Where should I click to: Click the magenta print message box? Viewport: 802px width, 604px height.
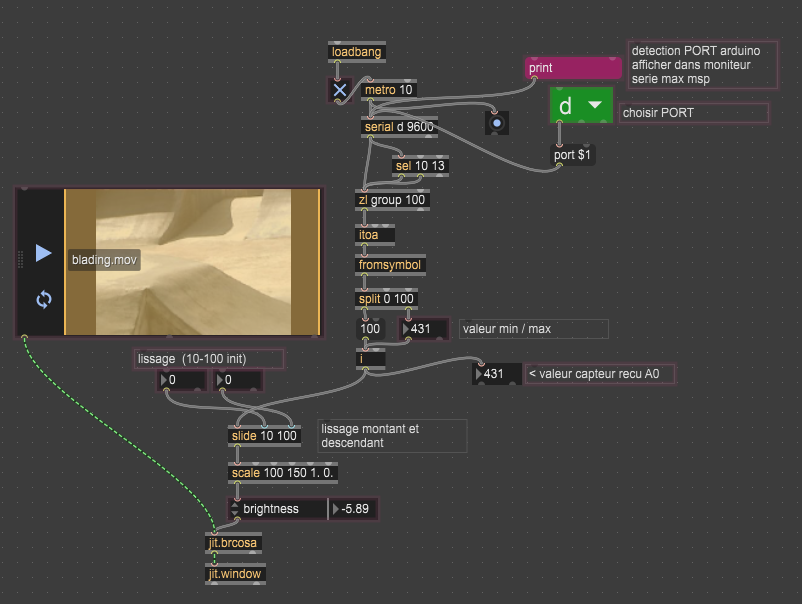573,68
